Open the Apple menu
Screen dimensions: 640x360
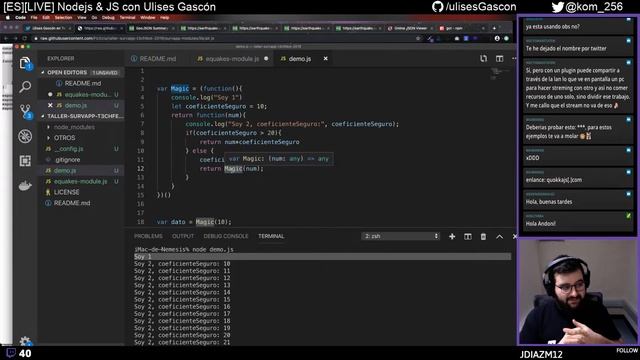click(x=8, y=18)
